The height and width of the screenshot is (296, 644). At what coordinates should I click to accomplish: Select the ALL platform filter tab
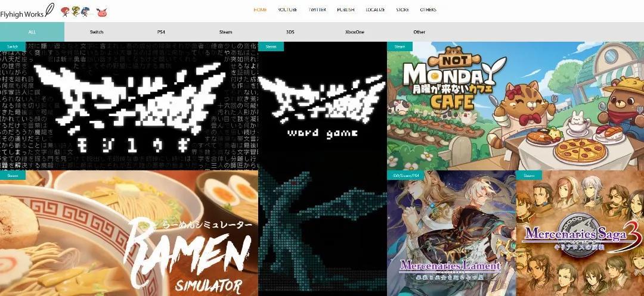click(x=32, y=32)
